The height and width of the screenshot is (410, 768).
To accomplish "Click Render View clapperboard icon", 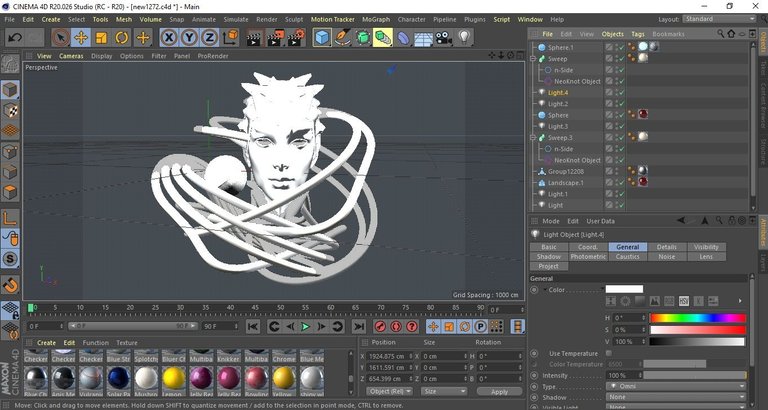I will 254,38.
